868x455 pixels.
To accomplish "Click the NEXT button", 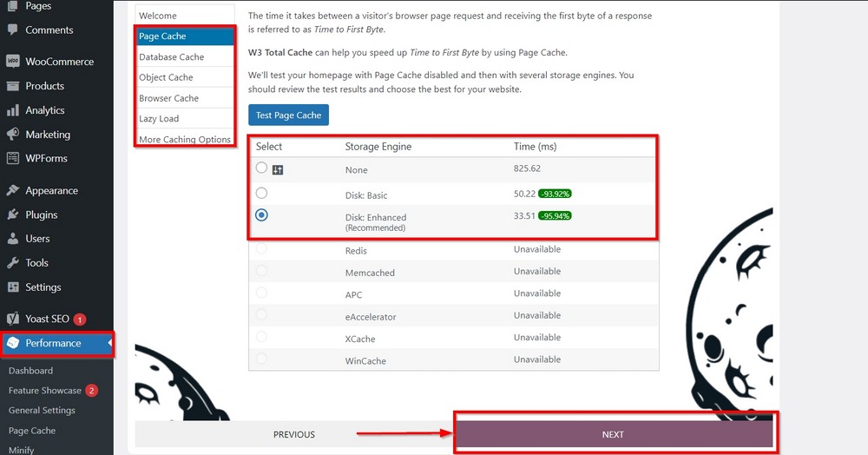I will [614, 434].
